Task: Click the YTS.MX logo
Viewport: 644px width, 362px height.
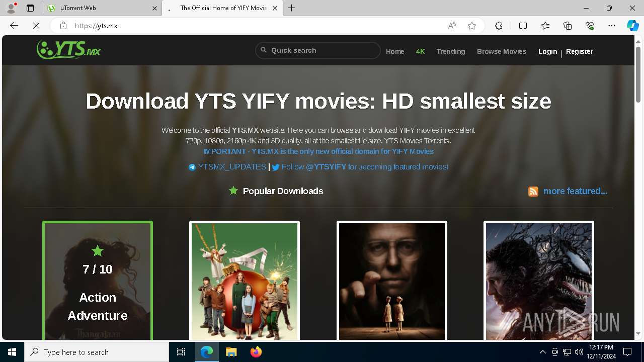Action: pyautogui.click(x=69, y=50)
